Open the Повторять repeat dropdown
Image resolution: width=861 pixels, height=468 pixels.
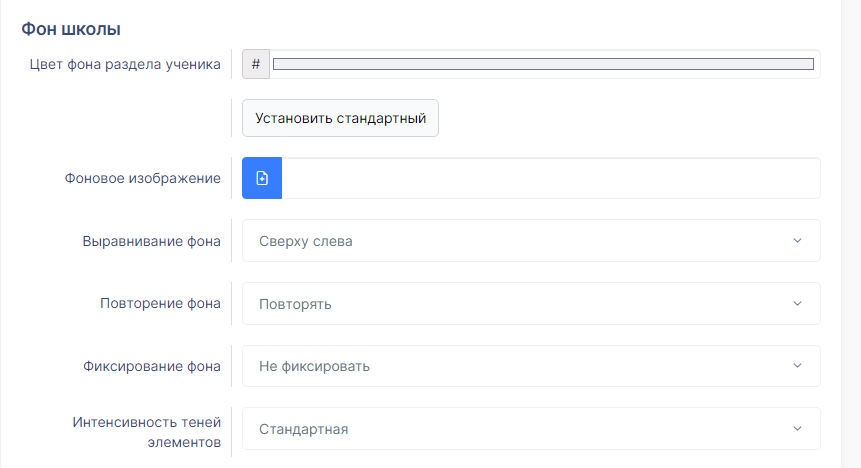click(x=531, y=303)
